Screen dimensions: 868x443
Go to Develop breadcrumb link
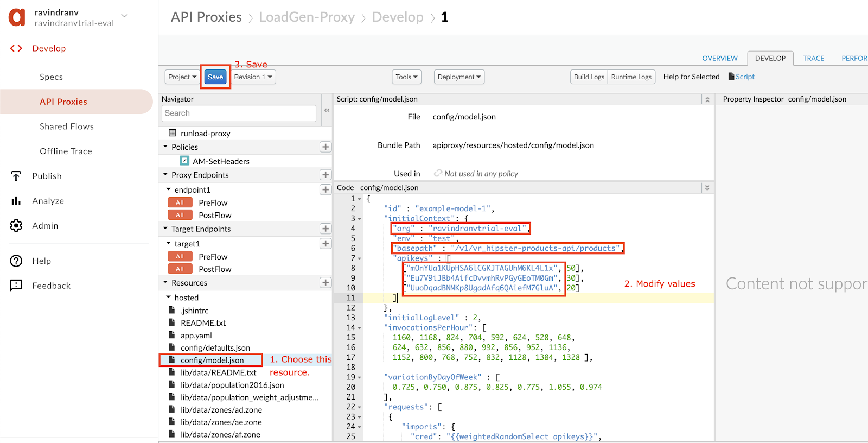(398, 17)
